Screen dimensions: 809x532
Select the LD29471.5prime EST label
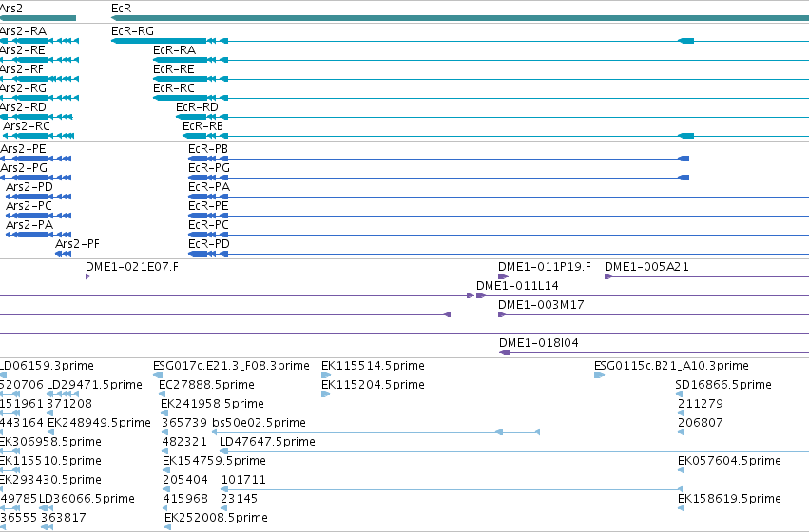point(94,385)
